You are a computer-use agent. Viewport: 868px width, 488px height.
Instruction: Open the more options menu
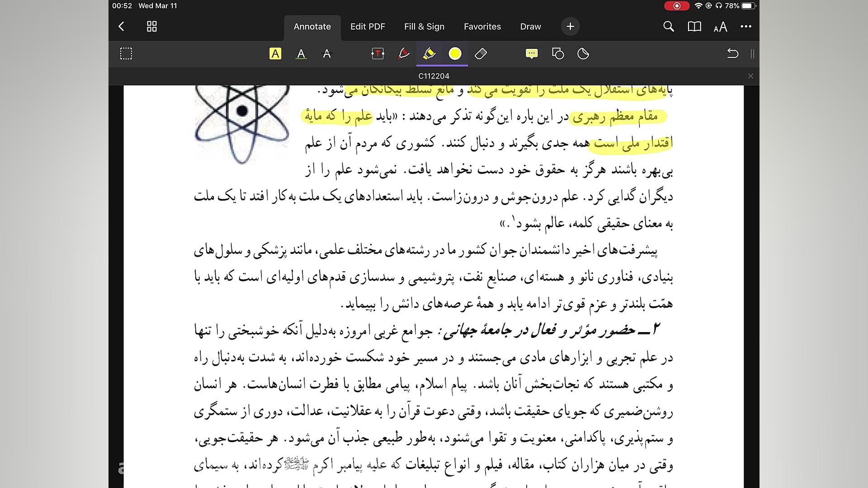pyautogui.click(x=746, y=27)
